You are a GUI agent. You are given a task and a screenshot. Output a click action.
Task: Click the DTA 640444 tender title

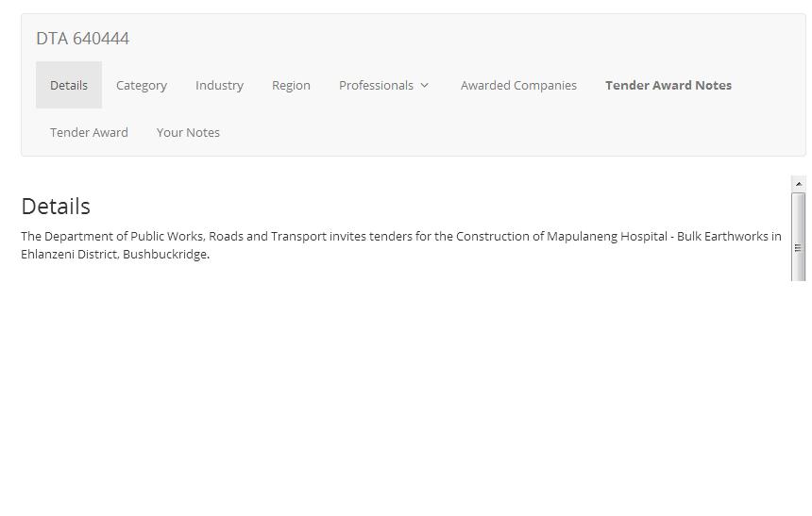83,39
